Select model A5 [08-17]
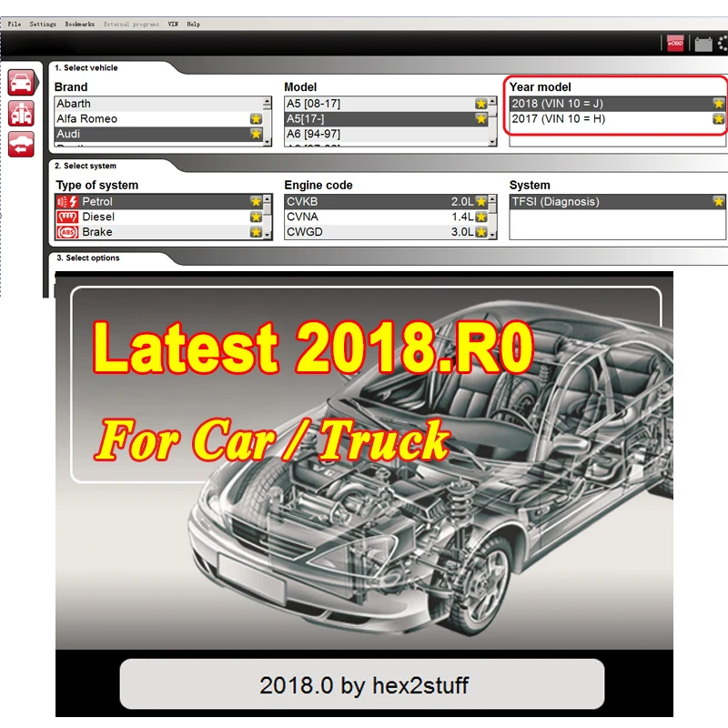Screen dimensions: 728x728 (386, 104)
